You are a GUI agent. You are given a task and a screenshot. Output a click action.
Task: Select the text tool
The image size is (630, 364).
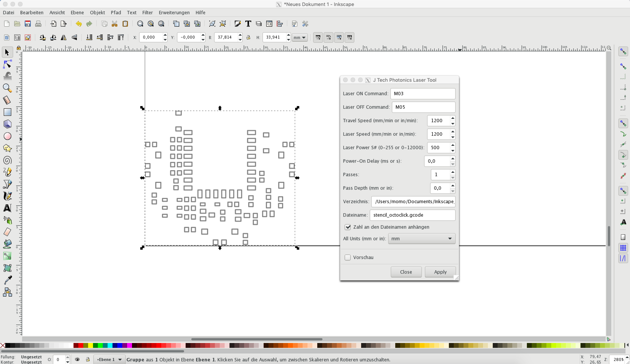tap(7, 208)
